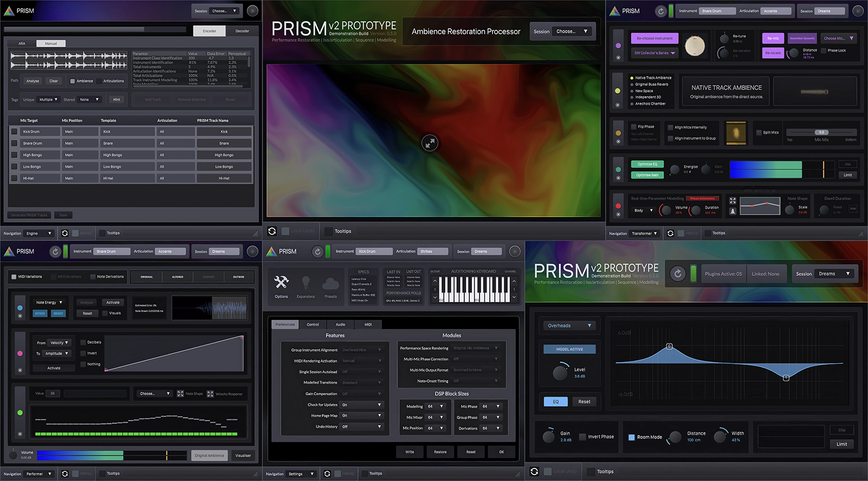Open the DW Collector's Series dropdown
868x481 pixels.
[x=655, y=53]
